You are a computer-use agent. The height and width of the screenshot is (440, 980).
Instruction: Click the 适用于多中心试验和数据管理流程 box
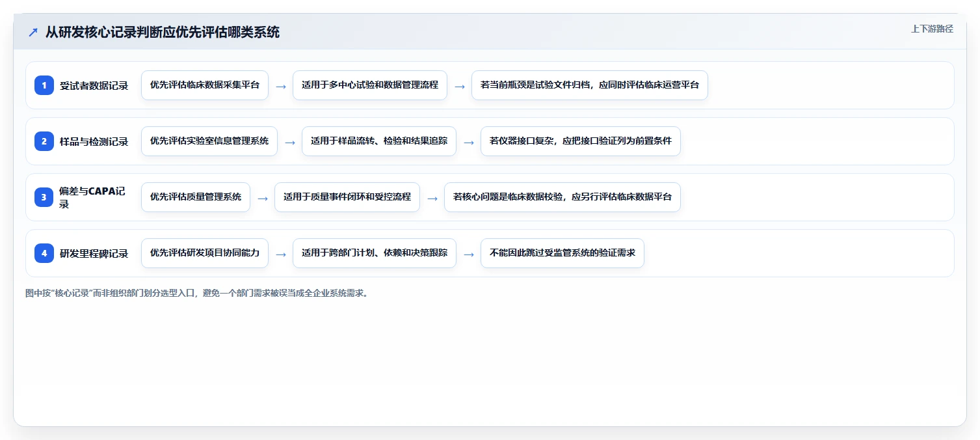(370, 85)
